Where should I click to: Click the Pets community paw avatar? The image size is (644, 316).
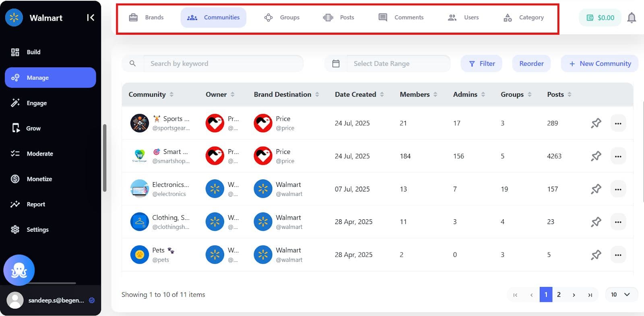click(140, 255)
